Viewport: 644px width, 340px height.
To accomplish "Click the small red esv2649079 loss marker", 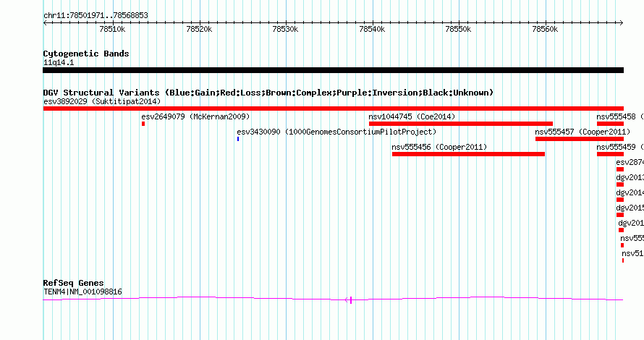I will click(143, 124).
